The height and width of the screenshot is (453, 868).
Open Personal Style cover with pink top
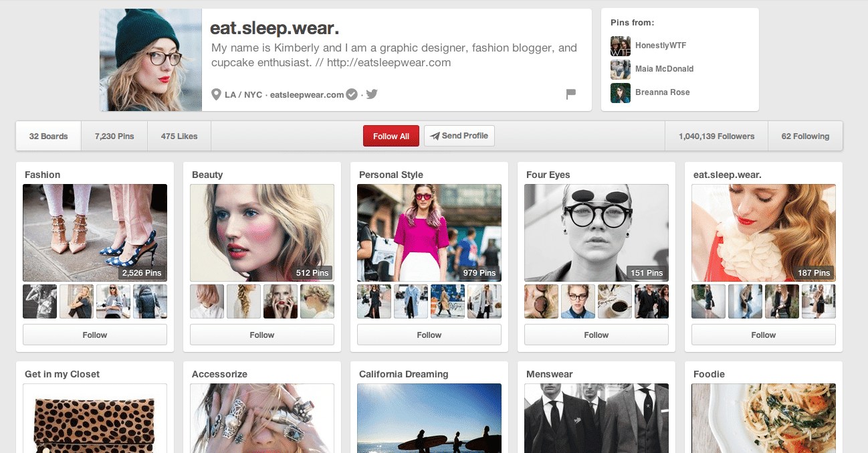coord(429,233)
